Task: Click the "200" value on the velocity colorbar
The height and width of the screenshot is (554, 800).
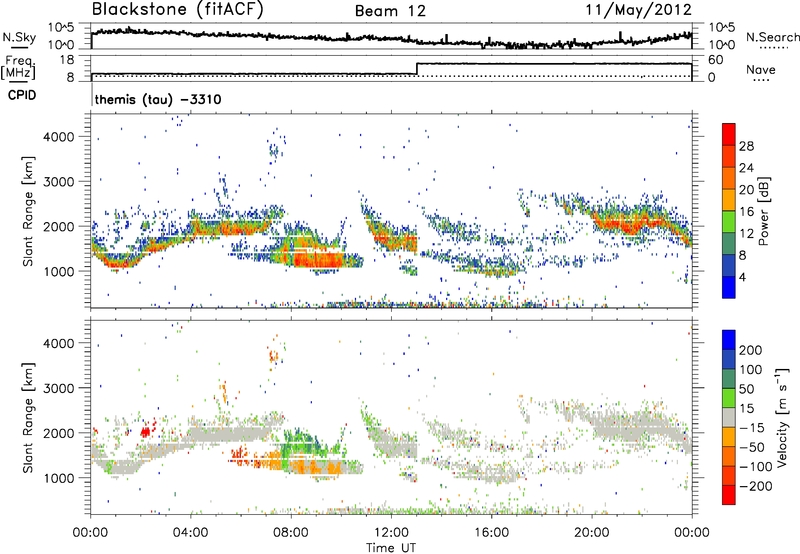Action: 751,350
